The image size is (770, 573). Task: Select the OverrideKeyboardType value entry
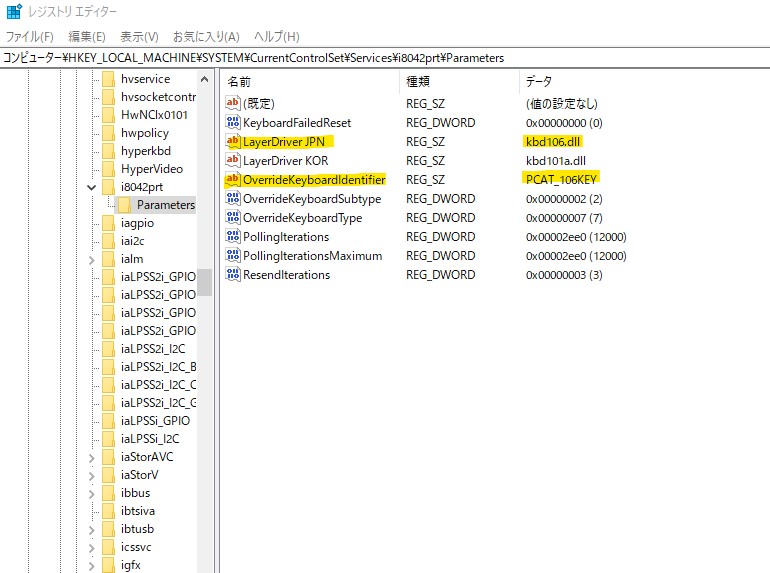click(302, 218)
